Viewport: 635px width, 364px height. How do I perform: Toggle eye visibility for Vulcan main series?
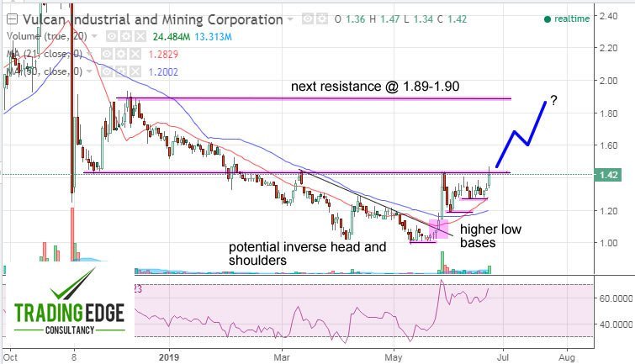(x=308, y=18)
